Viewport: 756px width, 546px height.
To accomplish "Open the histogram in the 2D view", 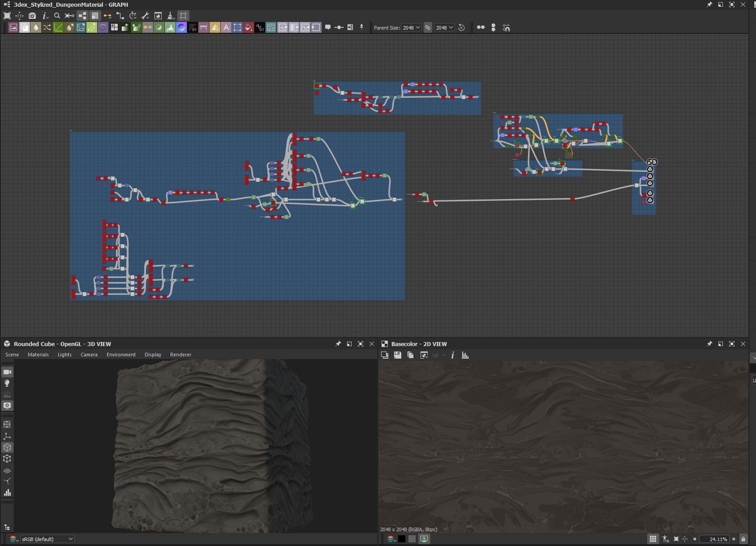I will [x=465, y=355].
